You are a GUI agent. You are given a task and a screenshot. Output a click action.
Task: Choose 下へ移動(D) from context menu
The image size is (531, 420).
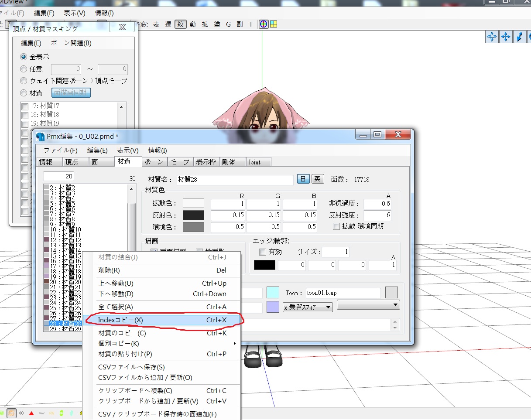pyautogui.click(x=162, y=294)
